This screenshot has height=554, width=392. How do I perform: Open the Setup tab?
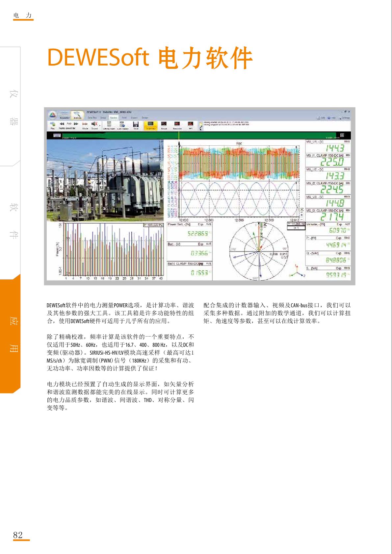click(103, 118)
